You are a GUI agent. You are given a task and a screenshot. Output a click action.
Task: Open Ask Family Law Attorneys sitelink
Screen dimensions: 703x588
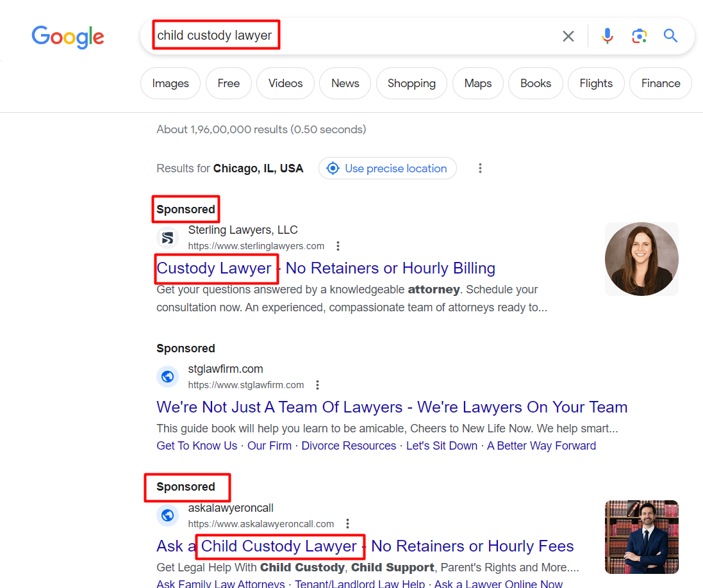220,584
